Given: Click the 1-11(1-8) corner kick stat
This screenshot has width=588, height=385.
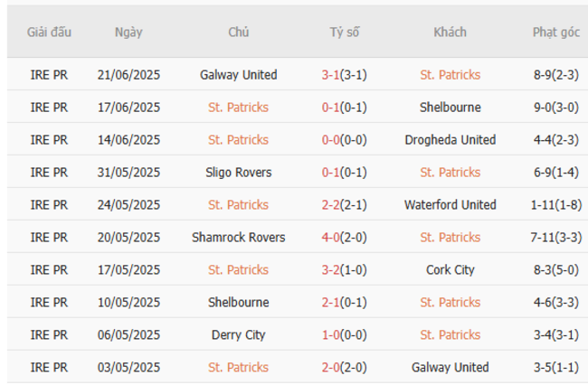Looking at the screenshot, I should tap(555, 205).
